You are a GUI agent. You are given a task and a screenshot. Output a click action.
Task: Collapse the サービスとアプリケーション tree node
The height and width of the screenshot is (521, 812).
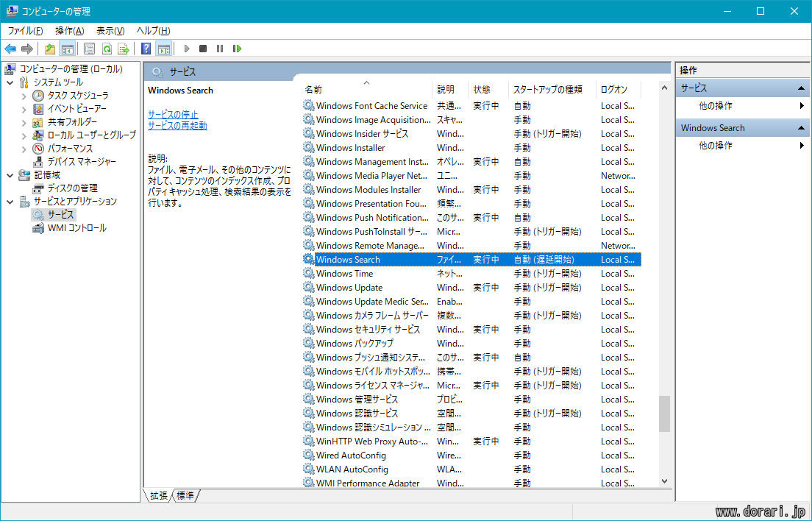tap(10, 202)
